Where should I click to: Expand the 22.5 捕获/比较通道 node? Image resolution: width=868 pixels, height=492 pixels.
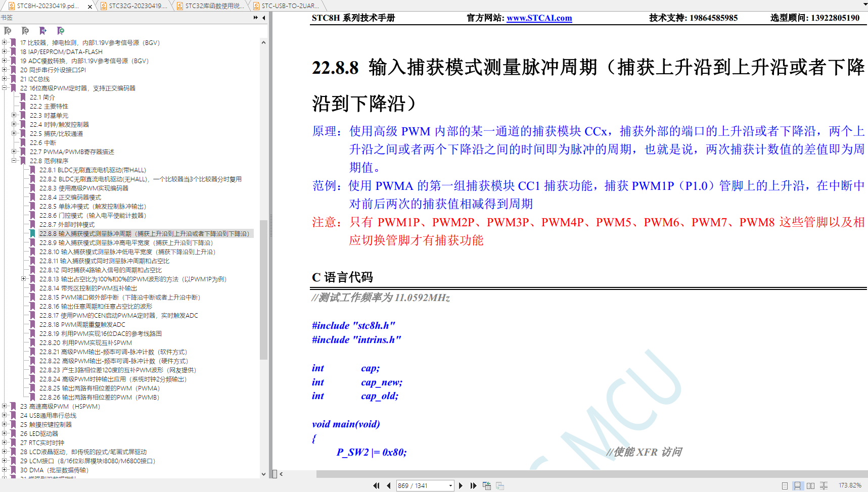pyautogui.click(x=14, y=133)
